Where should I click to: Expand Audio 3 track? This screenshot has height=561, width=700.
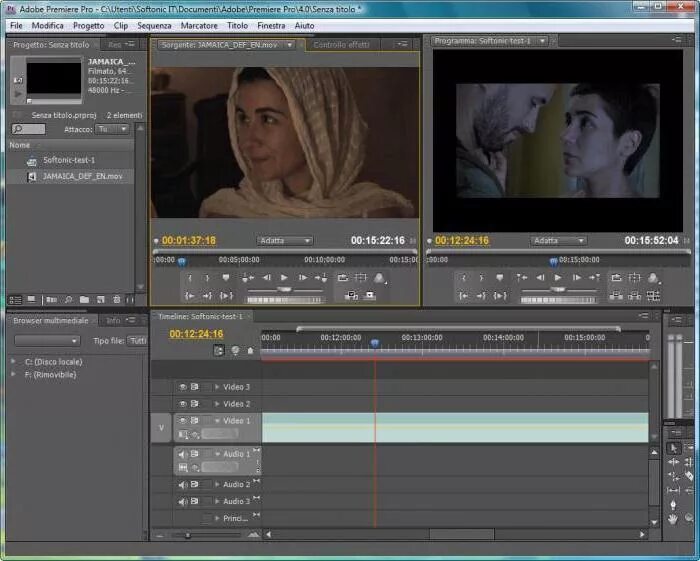pos(217,502)
